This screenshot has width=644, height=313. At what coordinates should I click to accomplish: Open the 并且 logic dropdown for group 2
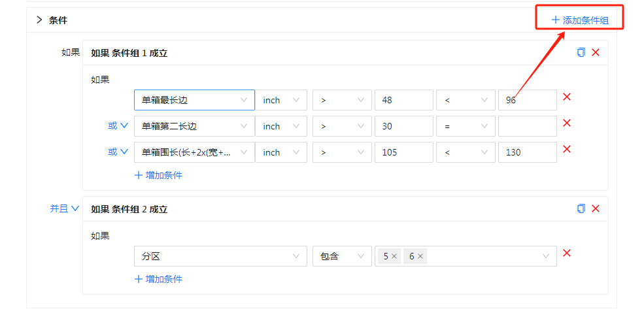click(x=65, y=209)
